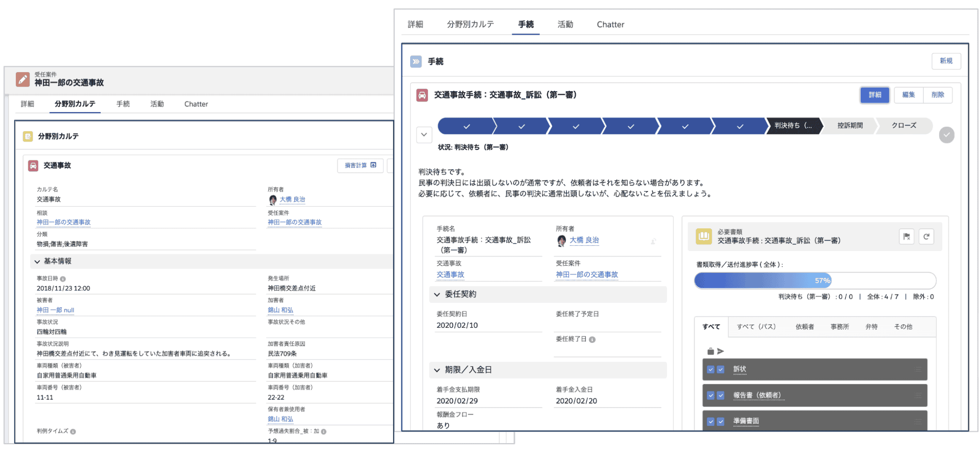Click the refresh icon in 必要書類 panel
The height and width of the screenshot is (454, 980).
click(x=926, y=237)
